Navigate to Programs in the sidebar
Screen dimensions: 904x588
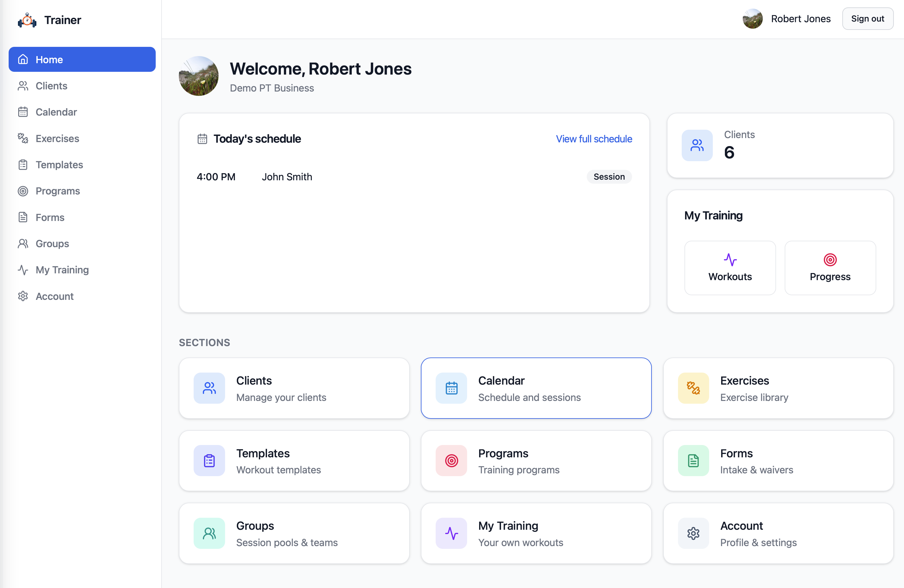pyautogui.click(x=82, y=191)
